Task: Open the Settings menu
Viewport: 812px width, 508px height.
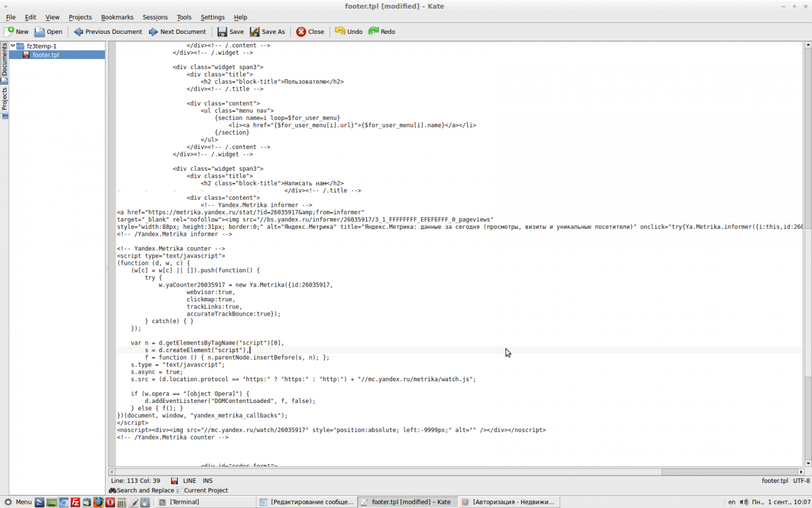Action: coord(212,17)
